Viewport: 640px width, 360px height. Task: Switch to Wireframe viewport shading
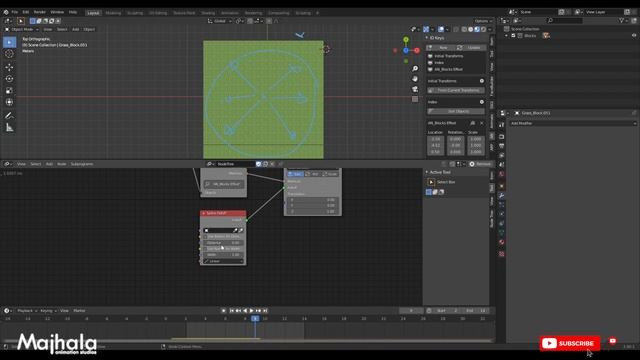(x=464, y=29)
